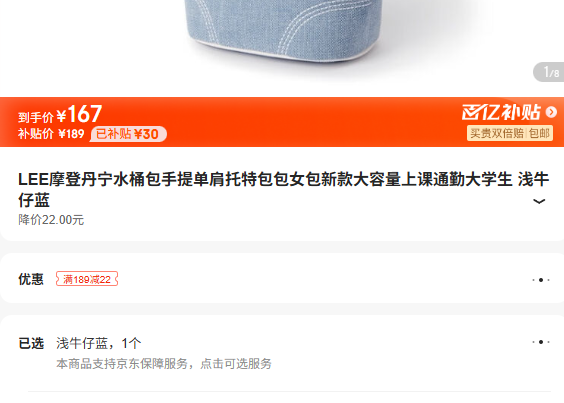Click the 到手价 ¥167 price

coord(60,114)
